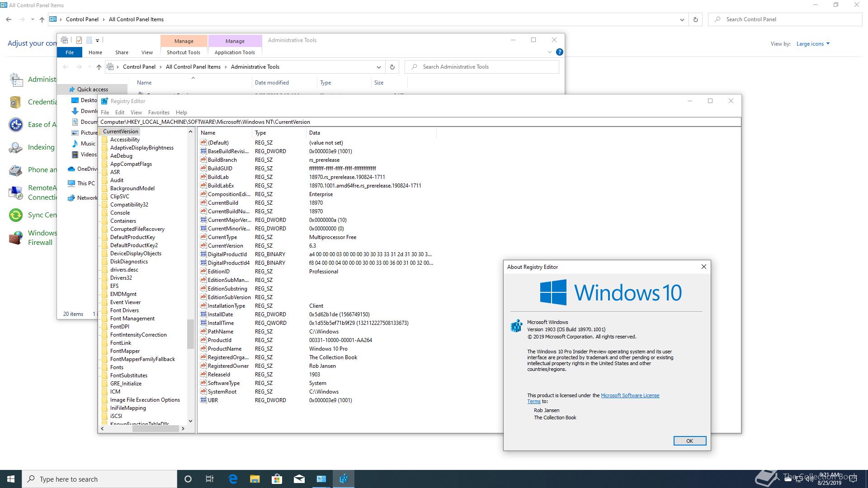Open Microsoft Edge from the taskbar
The height and width of the screenshot is (488, 868).
(233, 479)
